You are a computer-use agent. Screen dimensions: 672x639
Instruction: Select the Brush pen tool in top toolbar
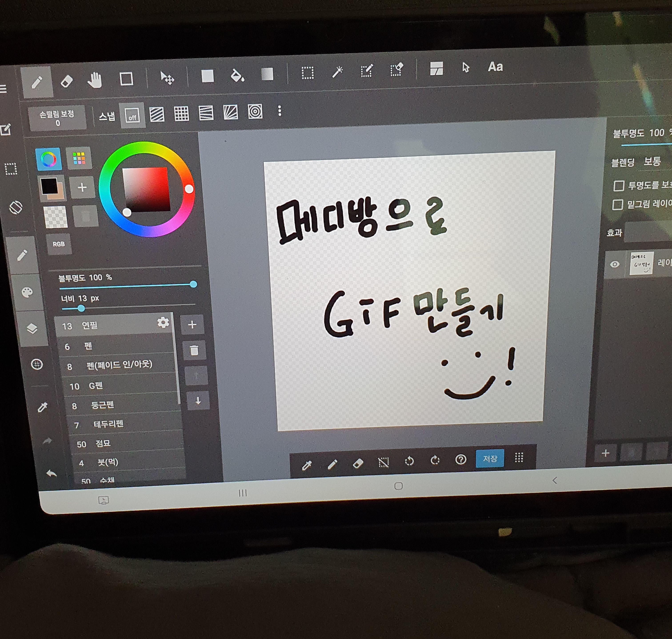tap(37, 82)
